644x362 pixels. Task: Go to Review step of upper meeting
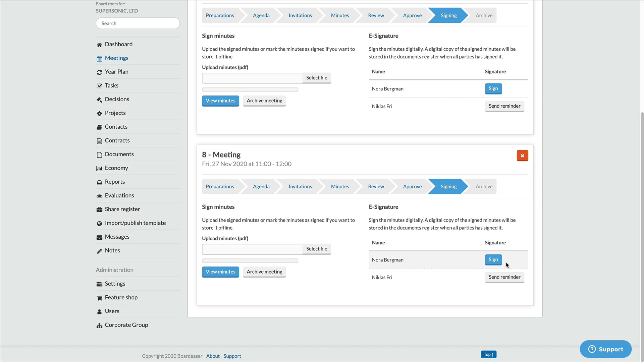pyautogui.click(x=376, y=15)
